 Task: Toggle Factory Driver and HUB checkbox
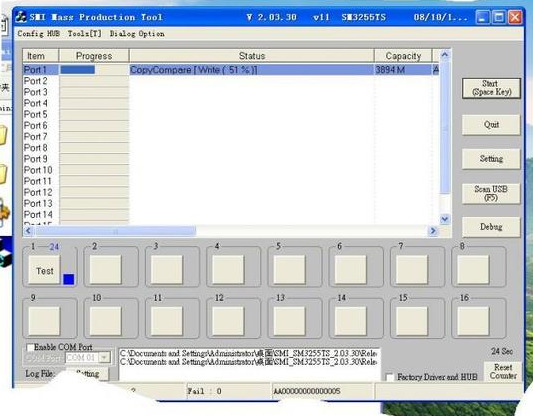[x=390, y=377]
